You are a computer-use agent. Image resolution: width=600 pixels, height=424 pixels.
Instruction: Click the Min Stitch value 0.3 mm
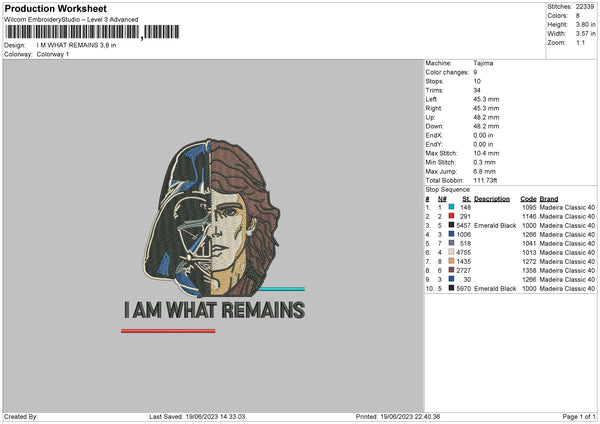point(484,162)
